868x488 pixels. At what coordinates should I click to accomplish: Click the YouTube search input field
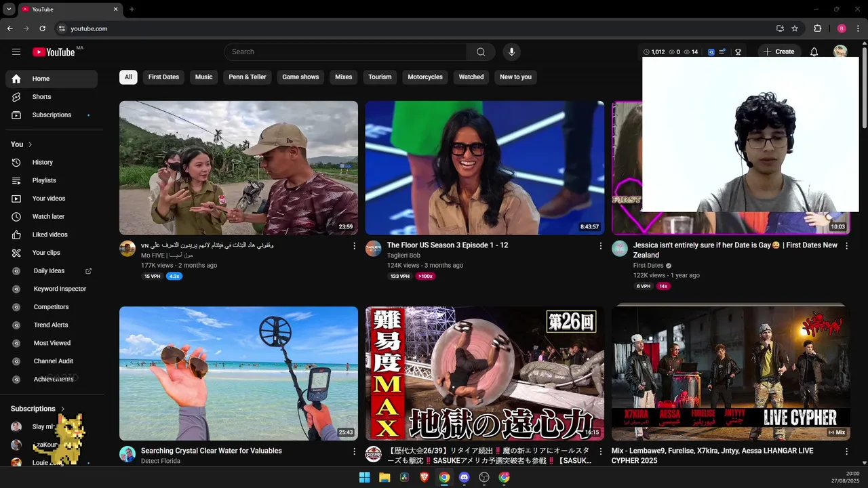(346, 52)
